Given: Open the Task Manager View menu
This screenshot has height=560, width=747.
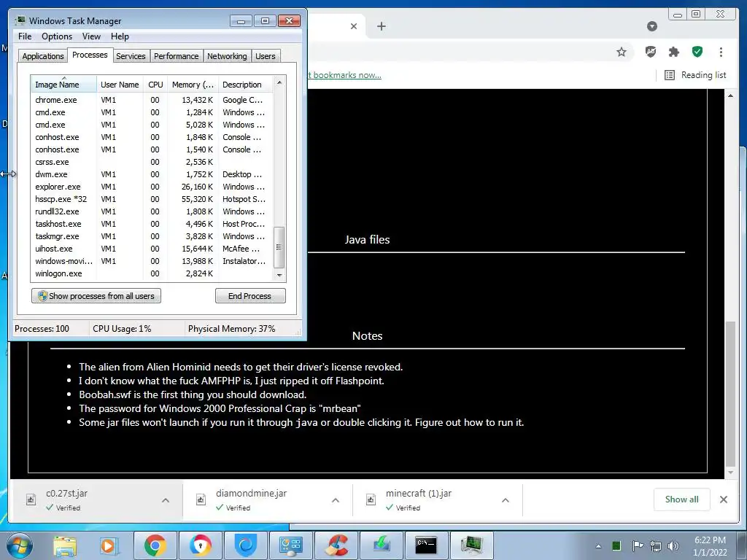Looking at the screenshot, I should 91,36.
